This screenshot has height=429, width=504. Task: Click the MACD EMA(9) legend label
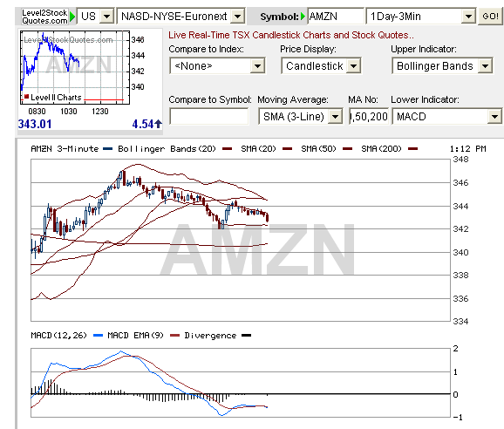135,336
